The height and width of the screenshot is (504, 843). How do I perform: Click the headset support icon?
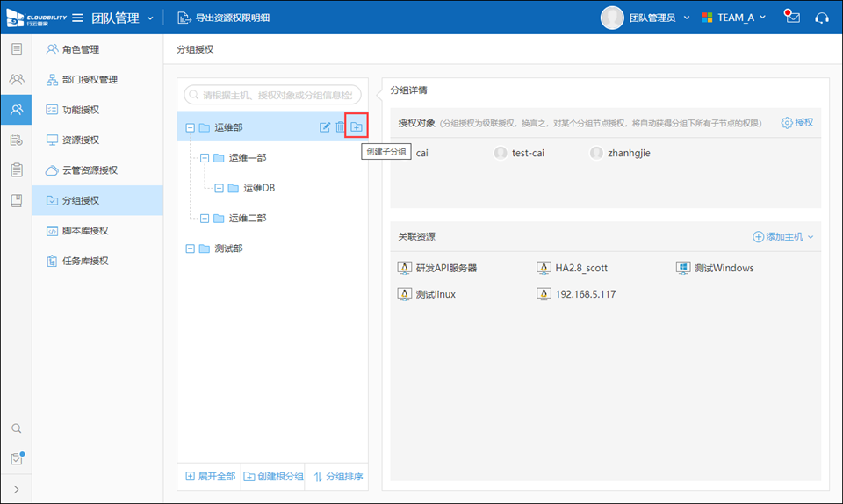(821, 18)
